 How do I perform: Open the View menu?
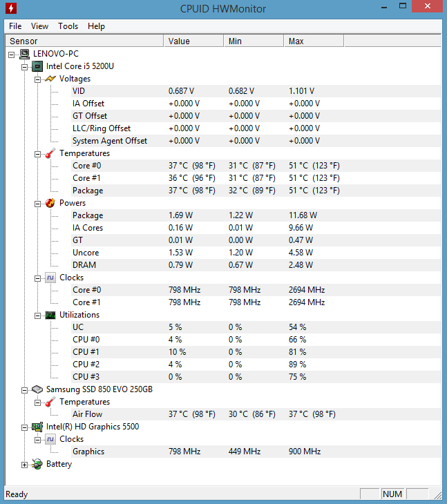39,26
